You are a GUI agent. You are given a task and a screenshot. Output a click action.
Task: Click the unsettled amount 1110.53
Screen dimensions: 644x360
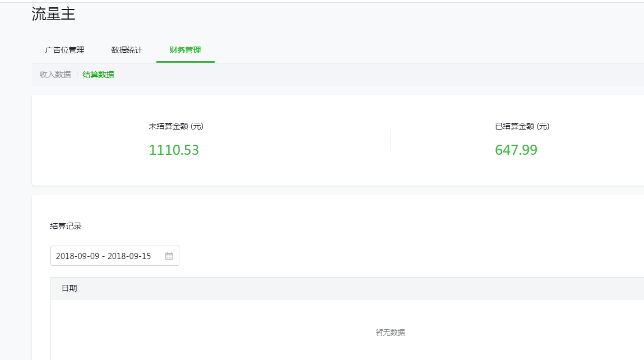coord(174,150)
